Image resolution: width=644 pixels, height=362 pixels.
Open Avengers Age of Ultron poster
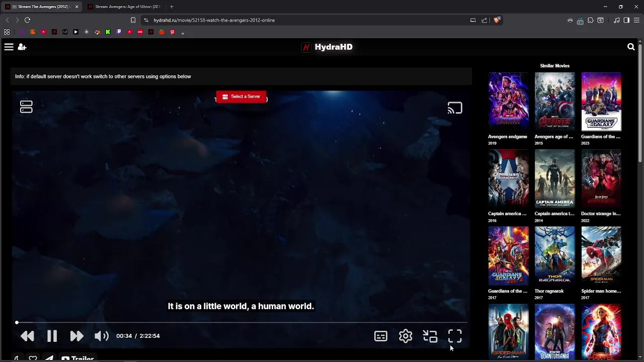(x=554, y=102)
